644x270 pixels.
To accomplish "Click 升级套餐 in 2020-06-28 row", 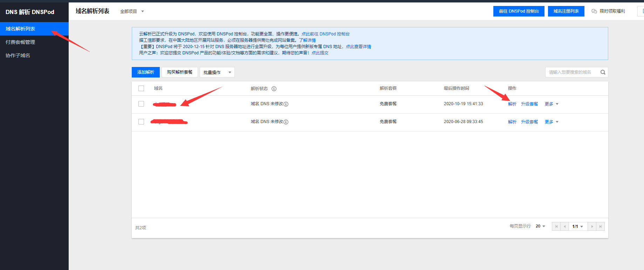I will click(x=529, y=122).
